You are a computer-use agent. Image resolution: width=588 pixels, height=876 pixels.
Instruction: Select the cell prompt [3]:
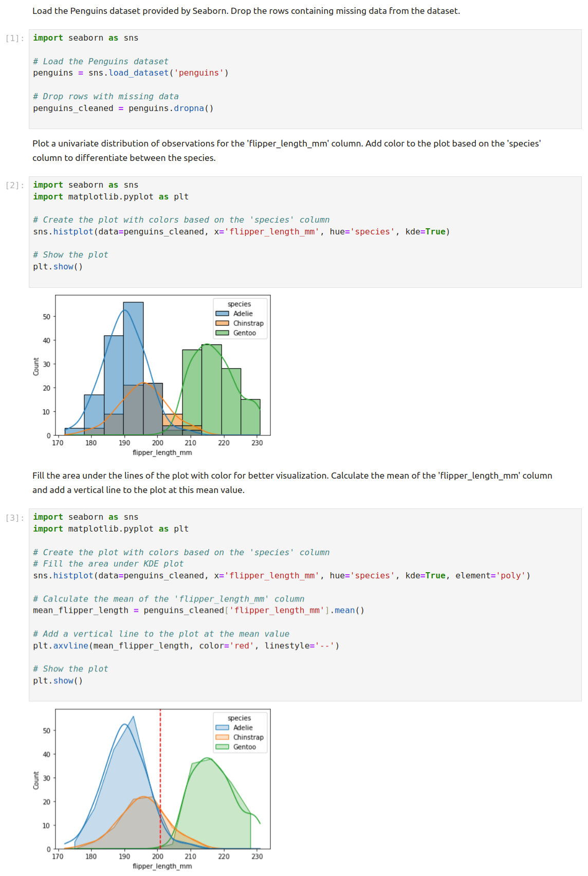(15, 518)
